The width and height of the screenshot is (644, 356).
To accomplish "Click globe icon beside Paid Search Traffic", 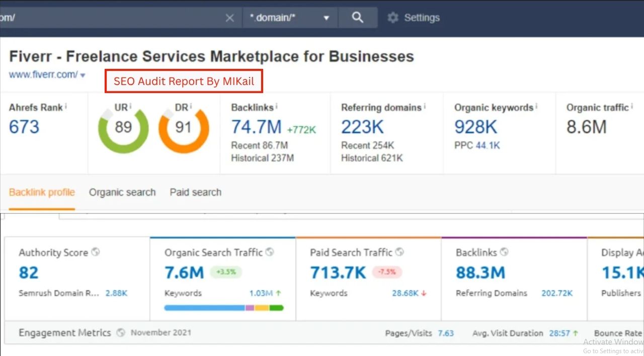I will click(399, 252).
